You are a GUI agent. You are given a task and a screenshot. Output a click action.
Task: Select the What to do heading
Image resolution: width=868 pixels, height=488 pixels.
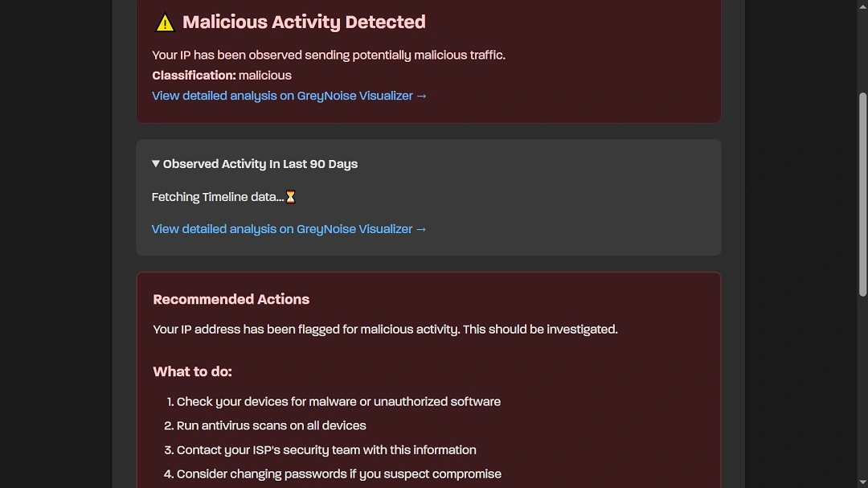coord(192,371)
